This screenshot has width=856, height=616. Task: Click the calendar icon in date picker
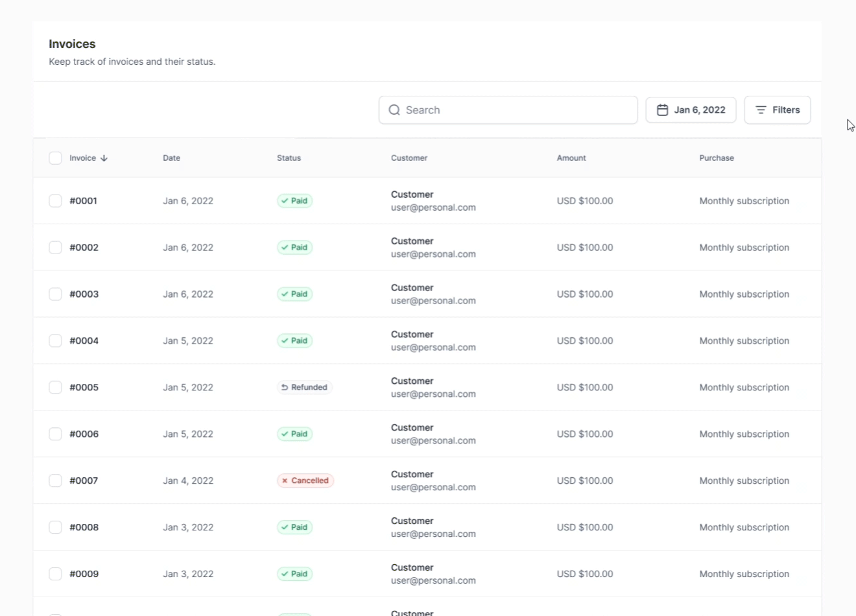tap(662, 110)
